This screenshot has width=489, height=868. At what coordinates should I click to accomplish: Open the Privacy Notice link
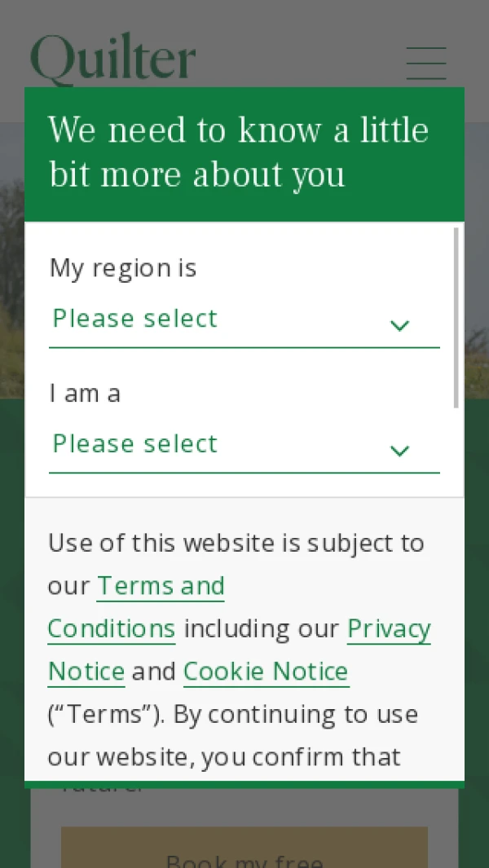(240, 650)
